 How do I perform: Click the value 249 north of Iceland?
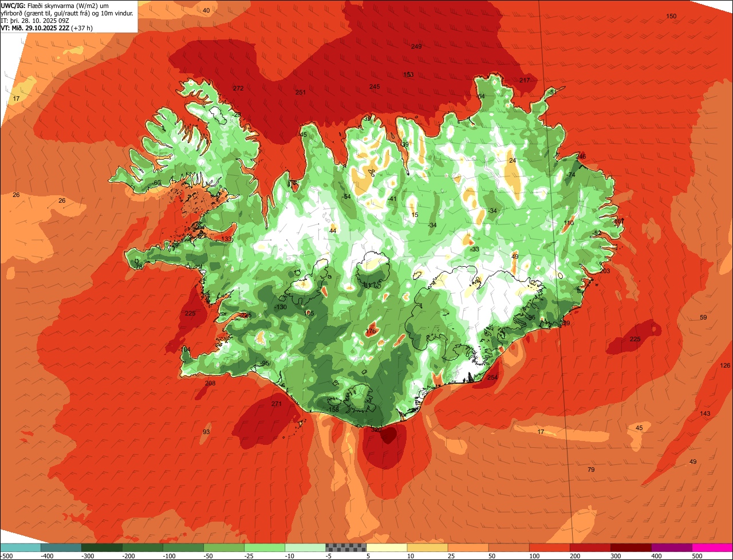coord(416,46)
